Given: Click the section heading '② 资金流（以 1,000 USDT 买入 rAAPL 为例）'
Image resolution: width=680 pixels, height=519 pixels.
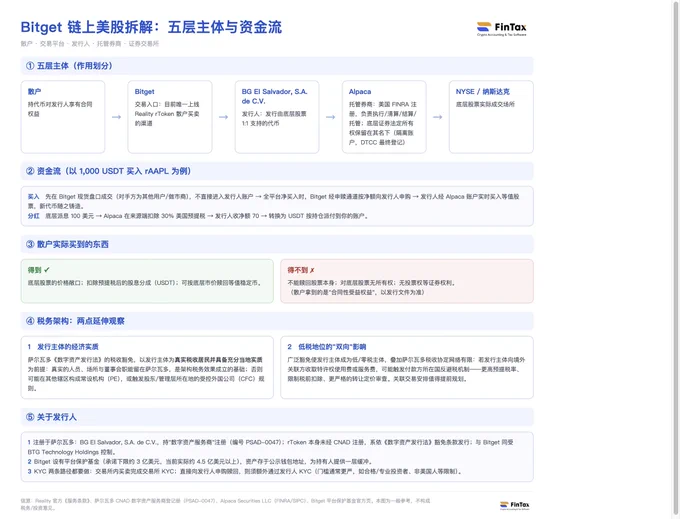Looking at the screenshot, I should pyautogui.click(x=108, y=171).
